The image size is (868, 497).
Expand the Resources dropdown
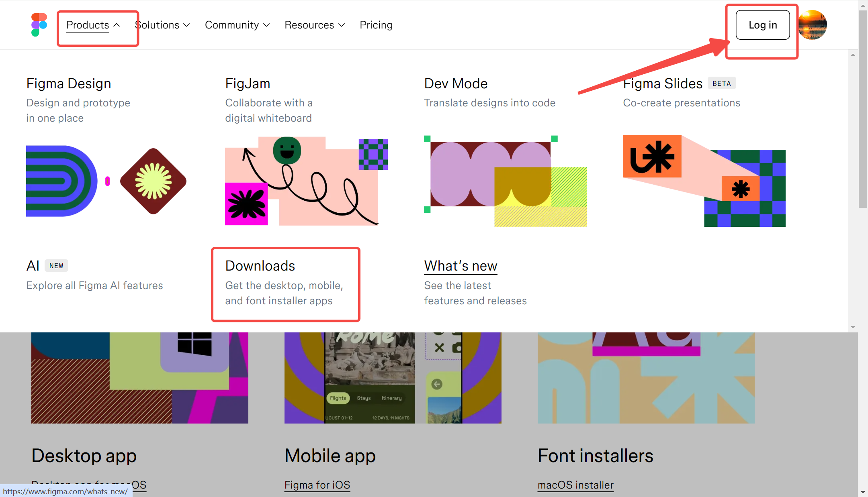315,25
